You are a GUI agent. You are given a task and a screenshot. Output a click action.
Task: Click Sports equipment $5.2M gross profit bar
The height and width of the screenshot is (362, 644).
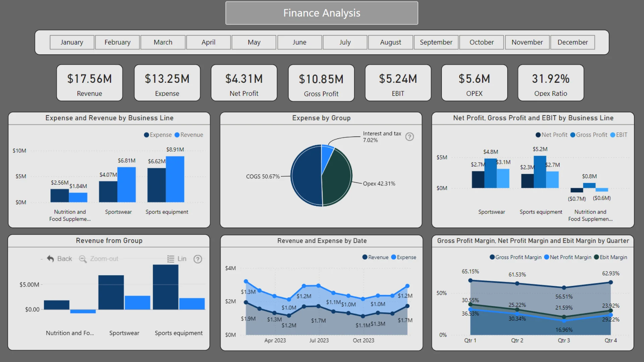[540, 172]
